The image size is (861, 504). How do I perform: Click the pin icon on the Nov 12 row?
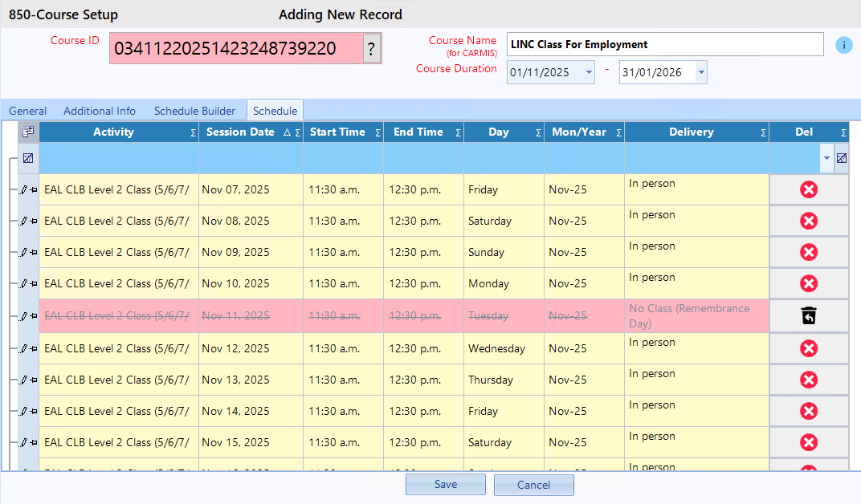[x=33, y=348]
